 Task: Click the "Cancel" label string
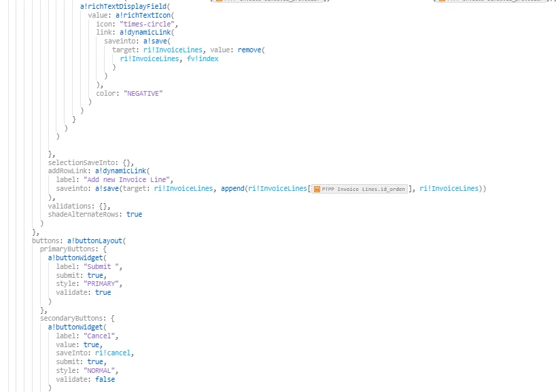click(x=99, y=336)
